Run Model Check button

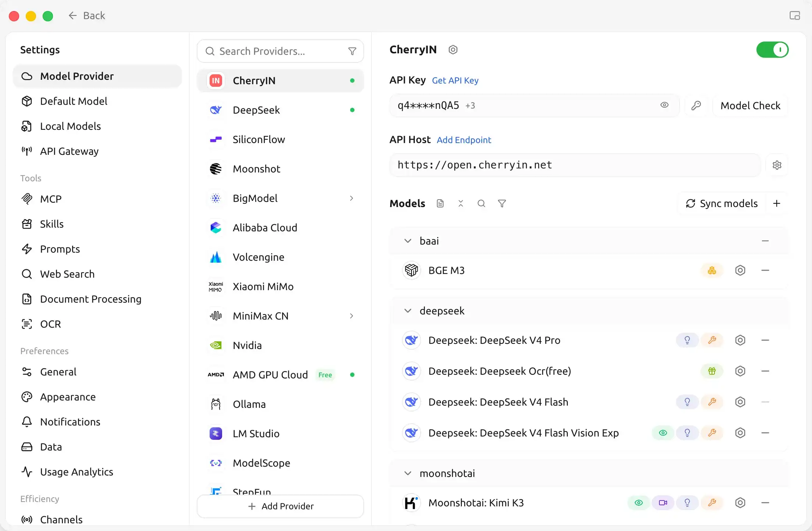click(x=750, y=106)
